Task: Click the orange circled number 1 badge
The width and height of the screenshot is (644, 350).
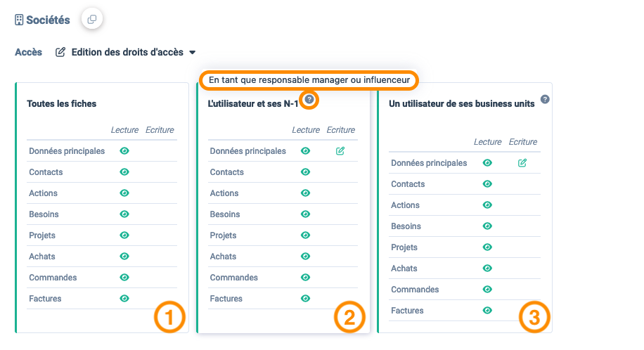Action: click(169, 317)
